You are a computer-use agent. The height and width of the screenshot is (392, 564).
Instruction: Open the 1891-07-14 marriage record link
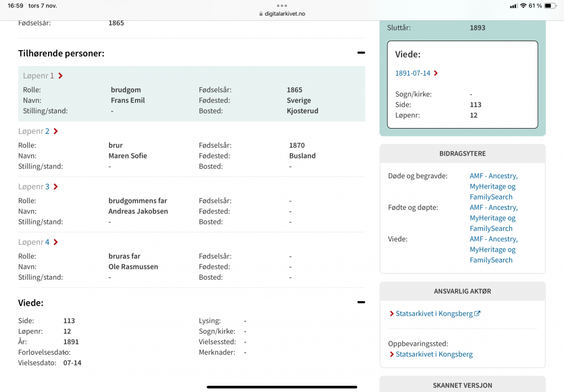pyautogui.click(x=412, y=73)
